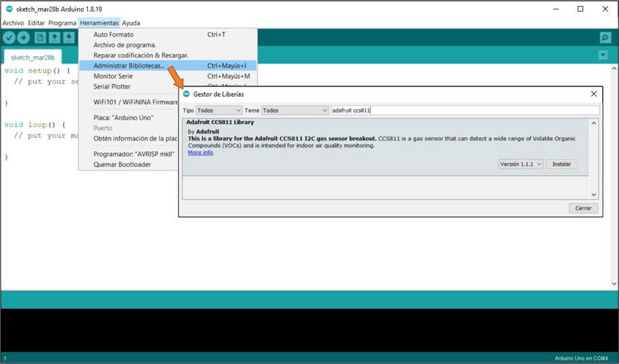Open the Versión 1.1.1 dropdown
Screen dimensions: 619x364
point(520,164)
